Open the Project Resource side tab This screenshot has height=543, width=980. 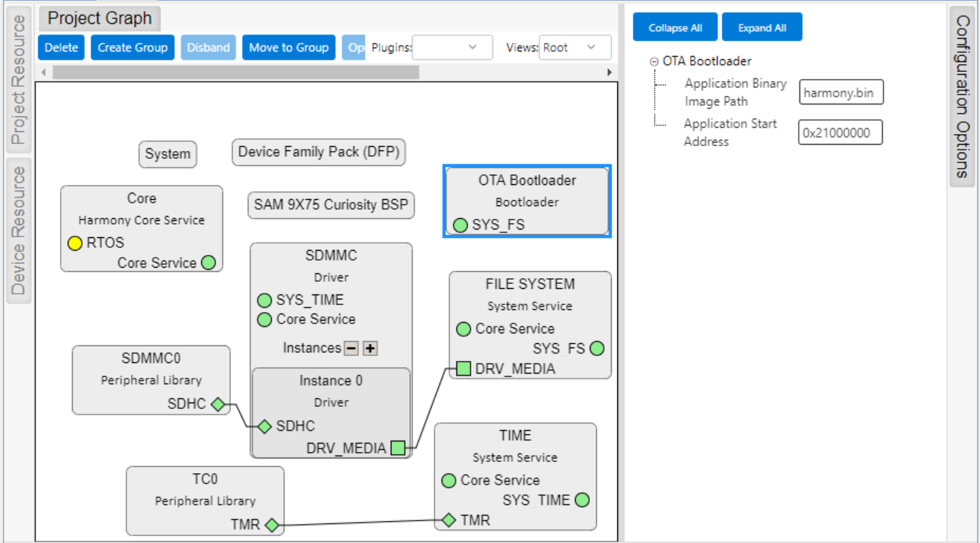point(18,79)
